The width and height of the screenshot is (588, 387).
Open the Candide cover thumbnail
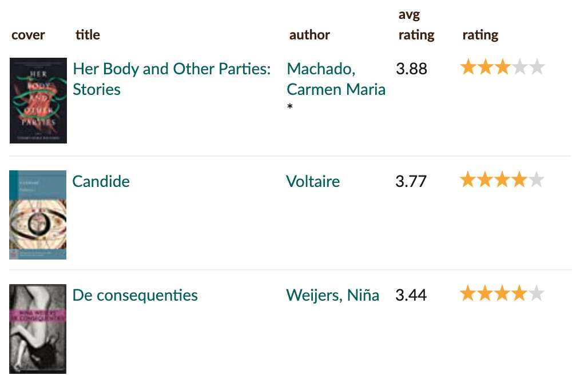38,215
